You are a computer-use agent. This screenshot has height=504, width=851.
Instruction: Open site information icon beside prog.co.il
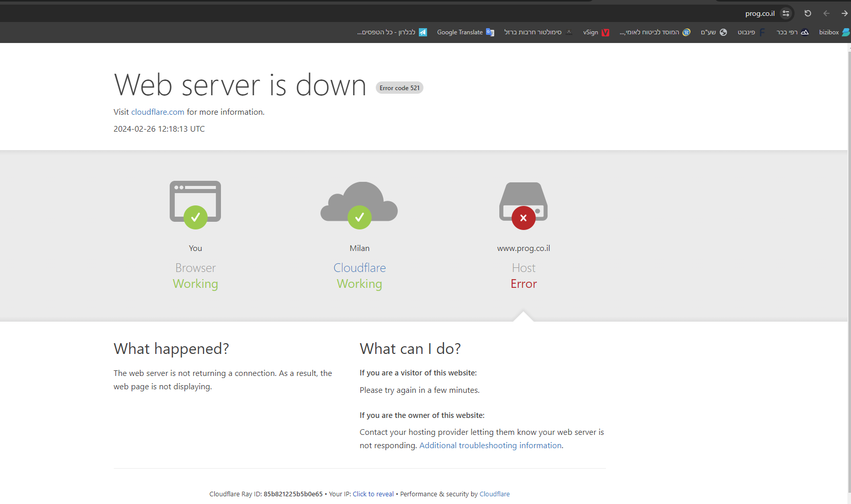[x=786, y=13]
